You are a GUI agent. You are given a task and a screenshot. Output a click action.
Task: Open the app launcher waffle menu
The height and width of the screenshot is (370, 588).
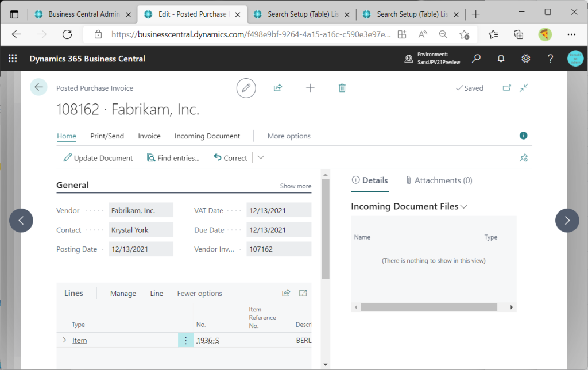tap(13, 59)
